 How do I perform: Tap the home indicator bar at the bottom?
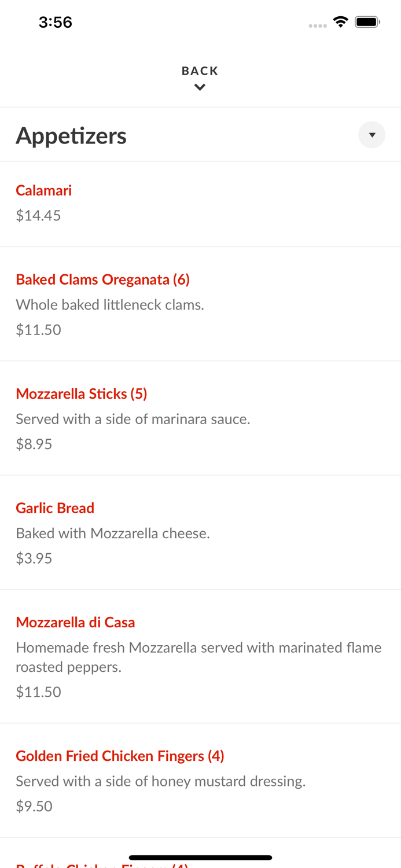(200, 857)
